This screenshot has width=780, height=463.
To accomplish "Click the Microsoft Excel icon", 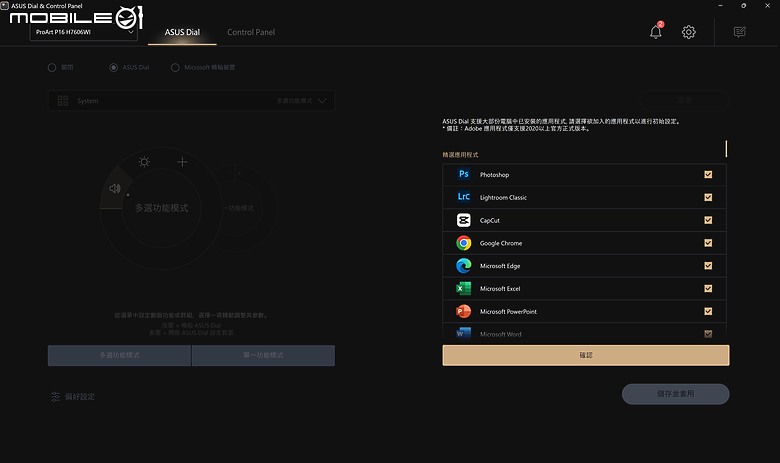I will [x=464, y=288].
